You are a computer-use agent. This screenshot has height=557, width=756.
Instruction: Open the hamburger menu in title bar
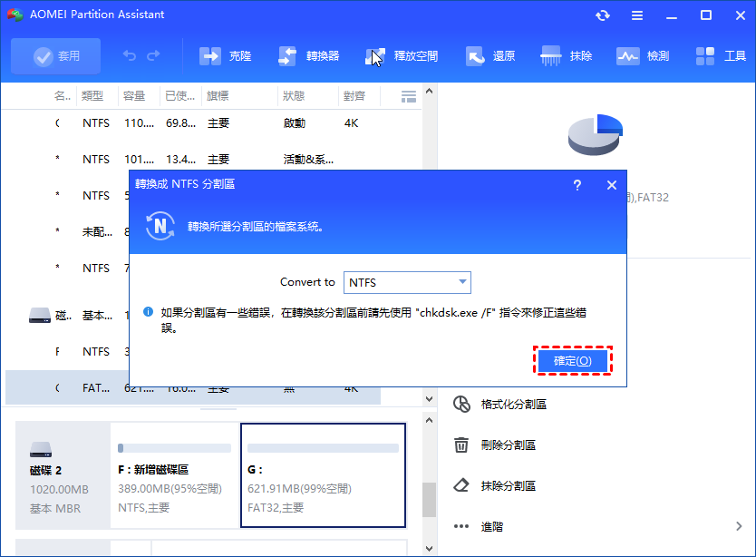[x=637, y=15]
